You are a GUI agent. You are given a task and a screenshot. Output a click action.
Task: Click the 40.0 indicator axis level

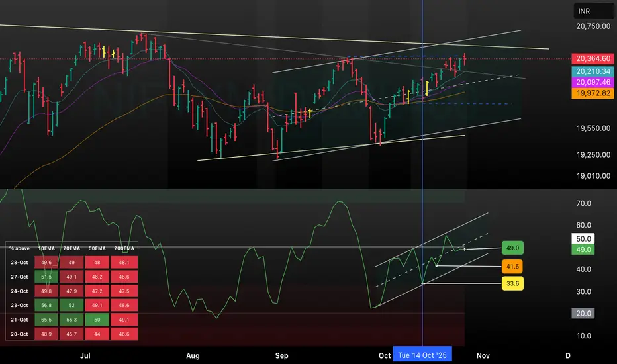pos(583,269)
